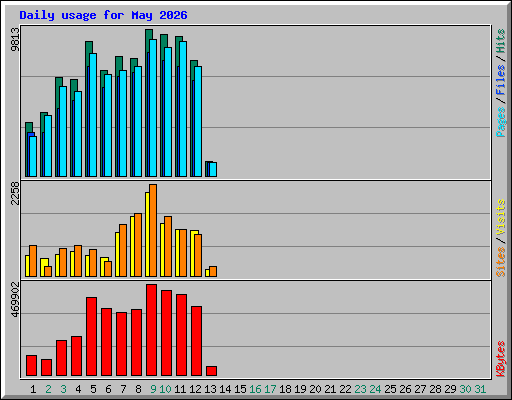Click day label 24 on the x-axis
Image resolution: width=512 pixels, height=400 pixels.
click(x=375, y=389)
